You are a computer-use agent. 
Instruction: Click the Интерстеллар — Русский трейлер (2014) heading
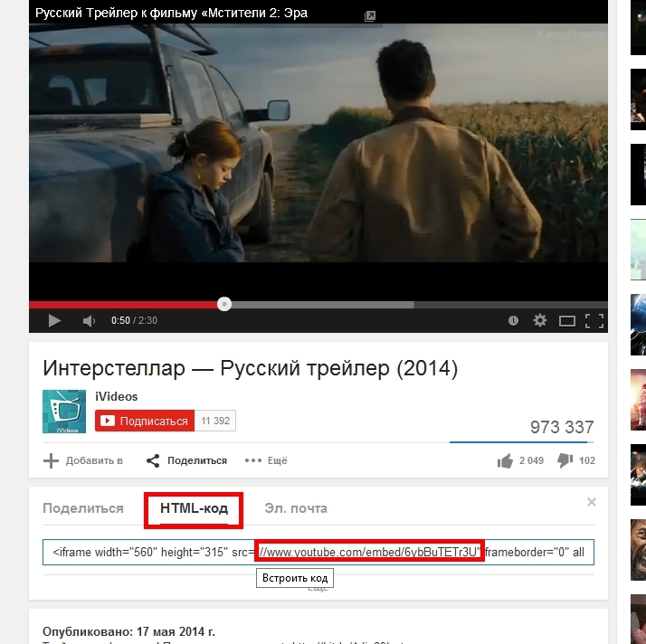(x=250, y=368)
